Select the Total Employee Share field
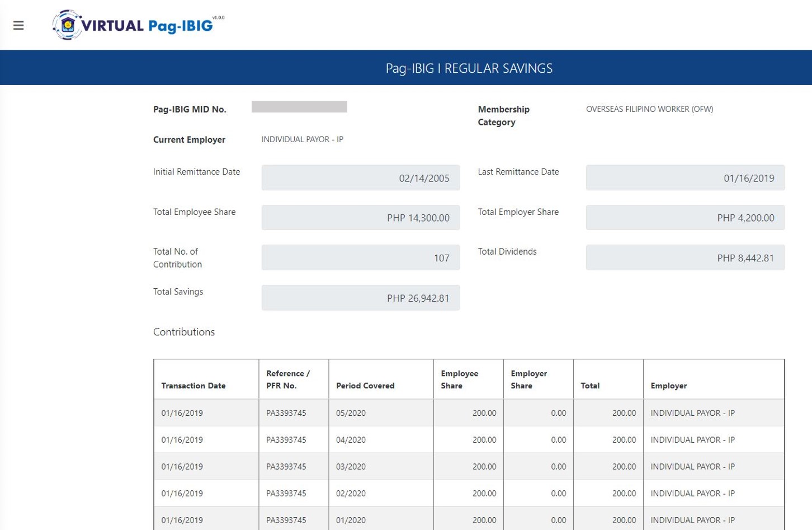The image size is (812, 530). 361,218
